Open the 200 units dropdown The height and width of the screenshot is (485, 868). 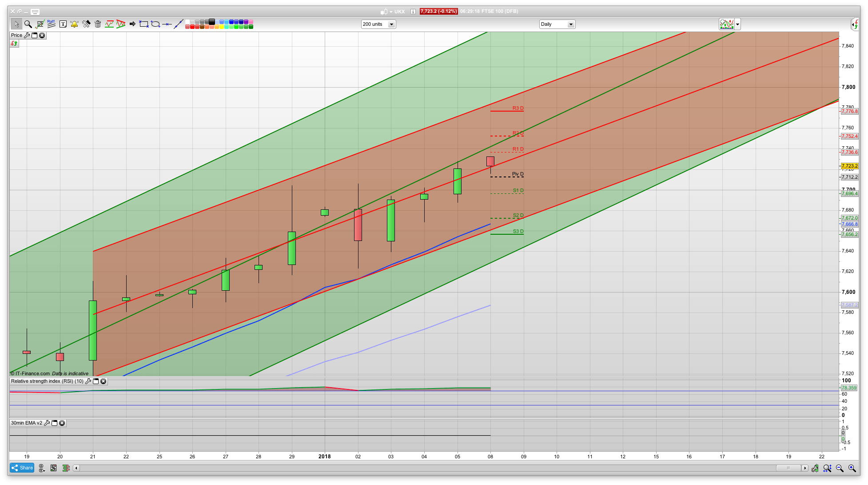click(x=391, y=24)
